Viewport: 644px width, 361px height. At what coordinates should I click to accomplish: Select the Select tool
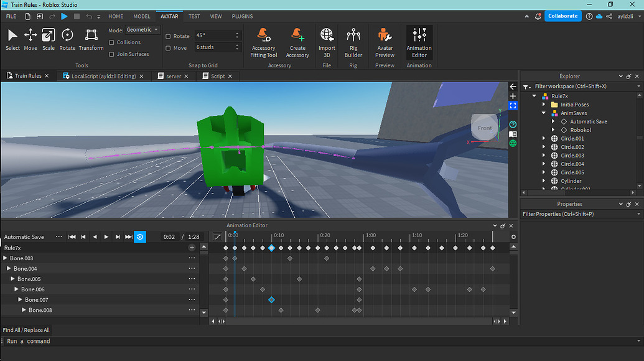point(12,40)
